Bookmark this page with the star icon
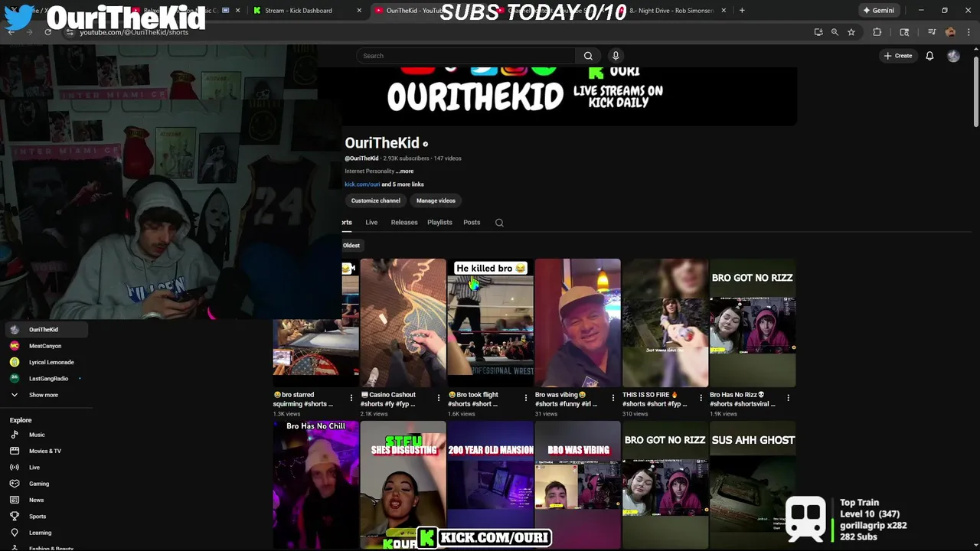The width and height of the screenshot is (980, 551). (x=851, y=32)
